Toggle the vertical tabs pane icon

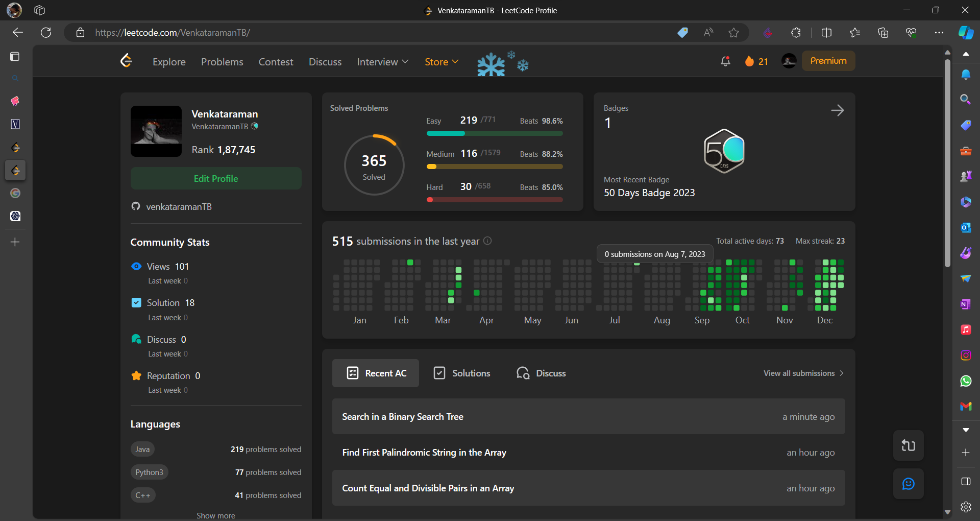click(15, 57)
